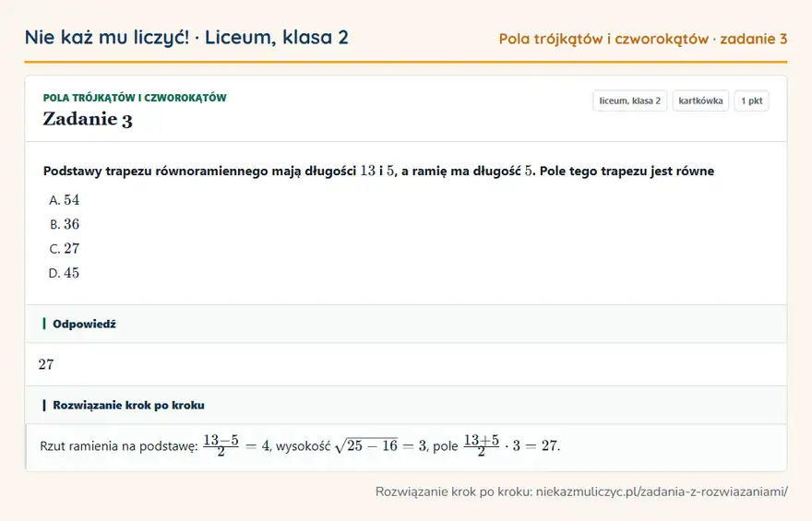Click green category label 'POLA TRÓJKĄTÓW I CZWOROKĄTÓW'
The image size is (812, 521).
135,98
